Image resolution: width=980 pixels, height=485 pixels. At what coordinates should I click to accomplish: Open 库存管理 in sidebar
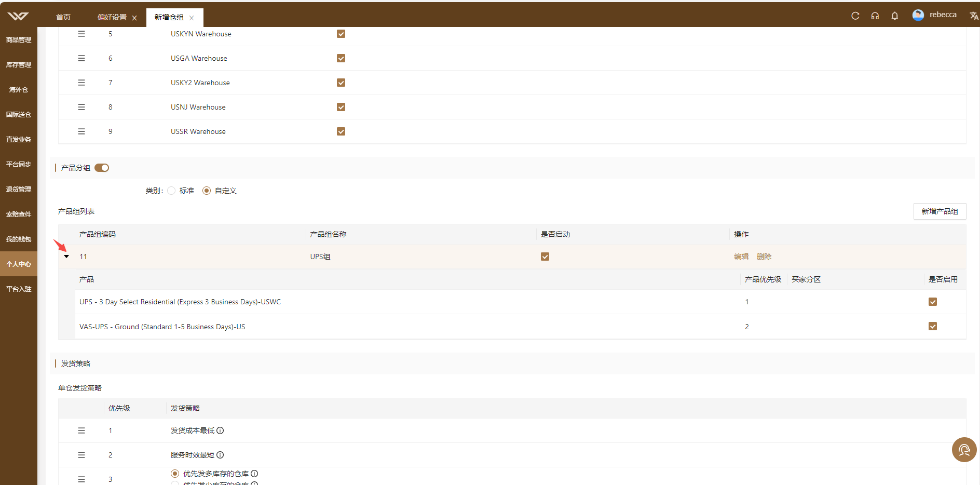[x=19, y=64]
